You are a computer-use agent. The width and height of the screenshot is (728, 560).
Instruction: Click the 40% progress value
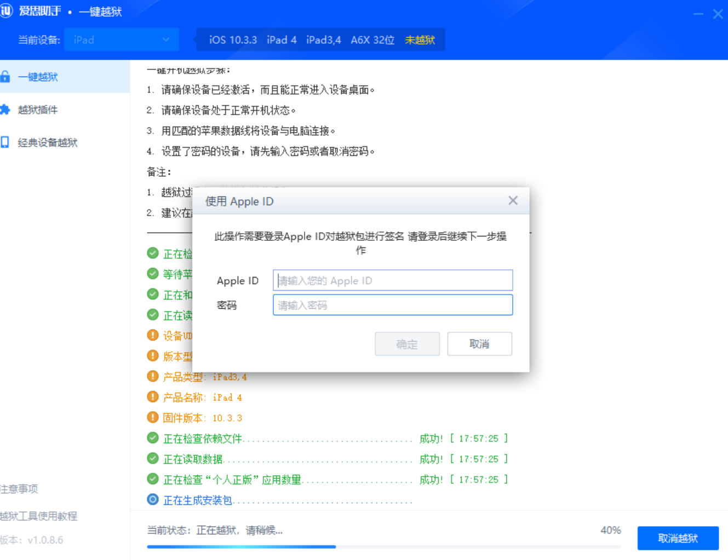pos(610,530)
